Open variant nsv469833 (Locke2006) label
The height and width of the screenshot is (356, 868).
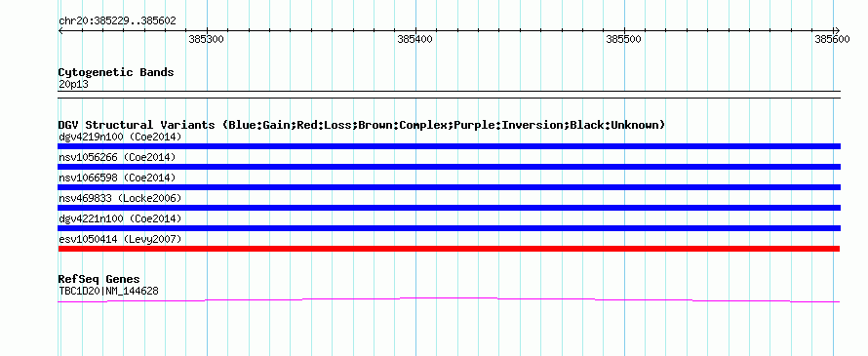click(120, 198)
